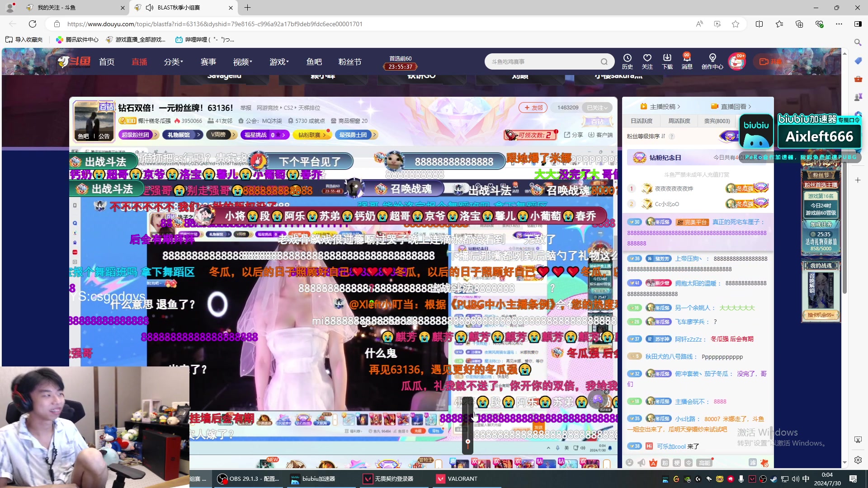Open the 消息 messages icon

tap(687, 61)
